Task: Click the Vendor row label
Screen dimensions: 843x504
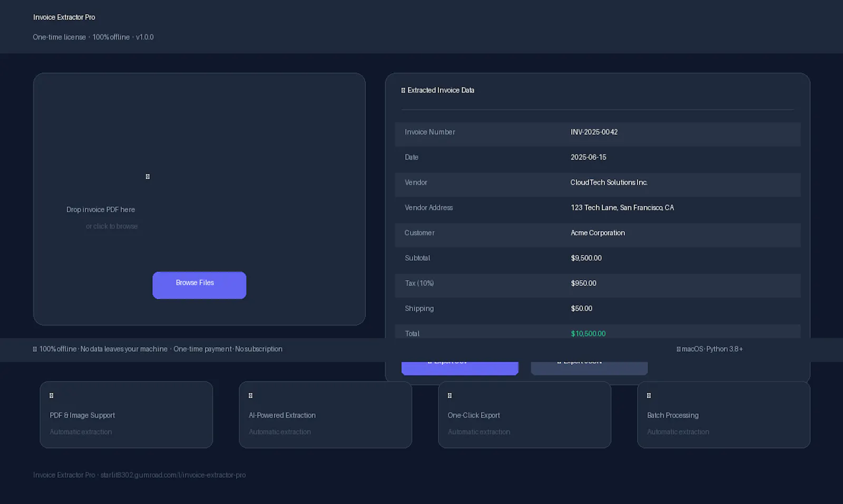Action: [x=416, y=183]
